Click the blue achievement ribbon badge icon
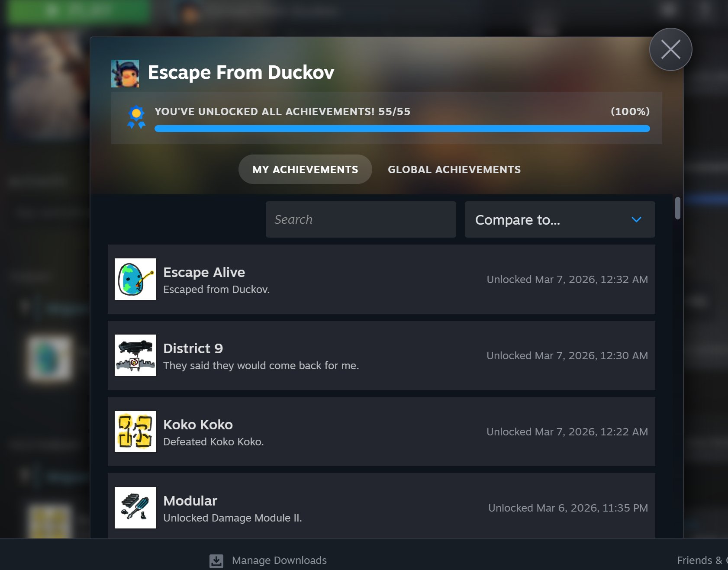Viewport: 728px width, 570px height. point(136,117)
